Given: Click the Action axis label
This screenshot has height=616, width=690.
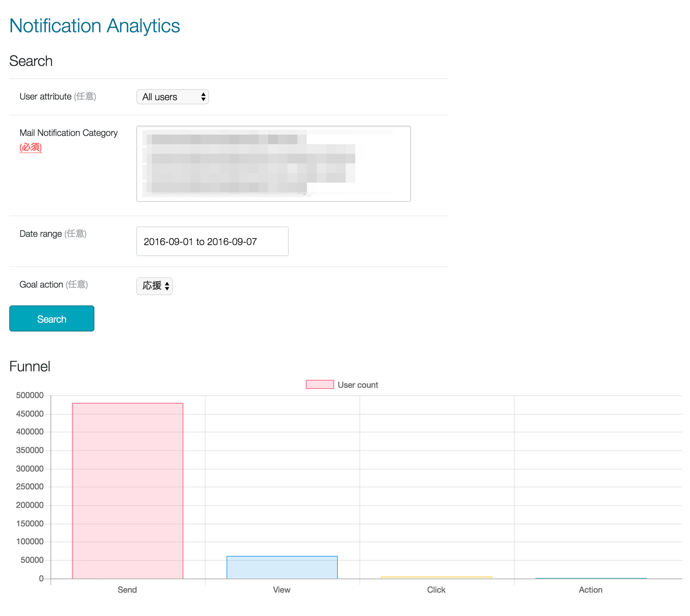Looking at the screenshot, I should (x=591, y=590).
